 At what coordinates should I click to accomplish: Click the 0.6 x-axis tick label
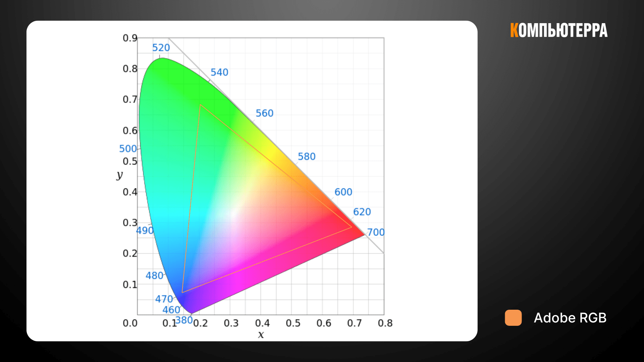(x=324, y=323)
